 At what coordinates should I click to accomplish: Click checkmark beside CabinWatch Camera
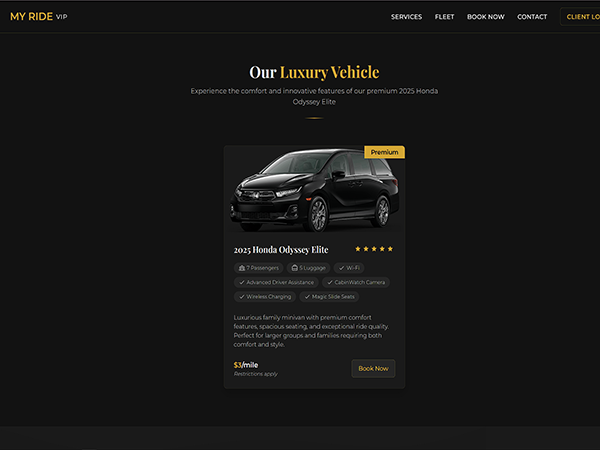coord(329,282)
